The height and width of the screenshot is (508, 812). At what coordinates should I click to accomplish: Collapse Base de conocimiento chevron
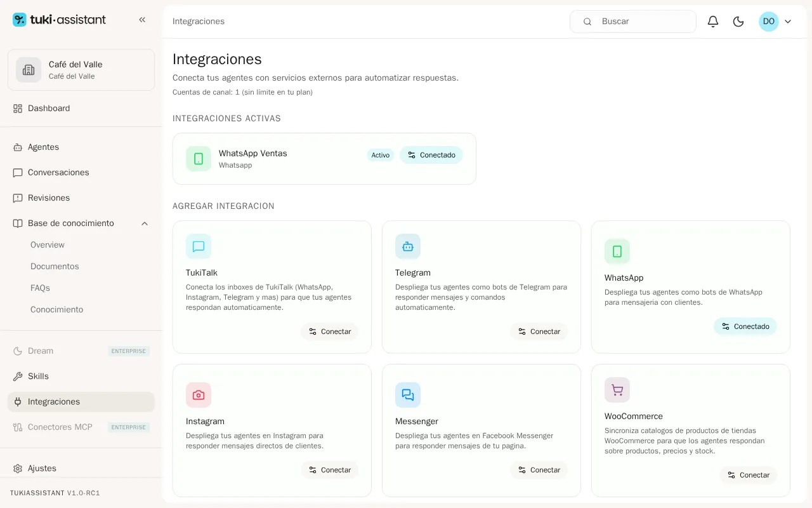[x=145, y=224]
